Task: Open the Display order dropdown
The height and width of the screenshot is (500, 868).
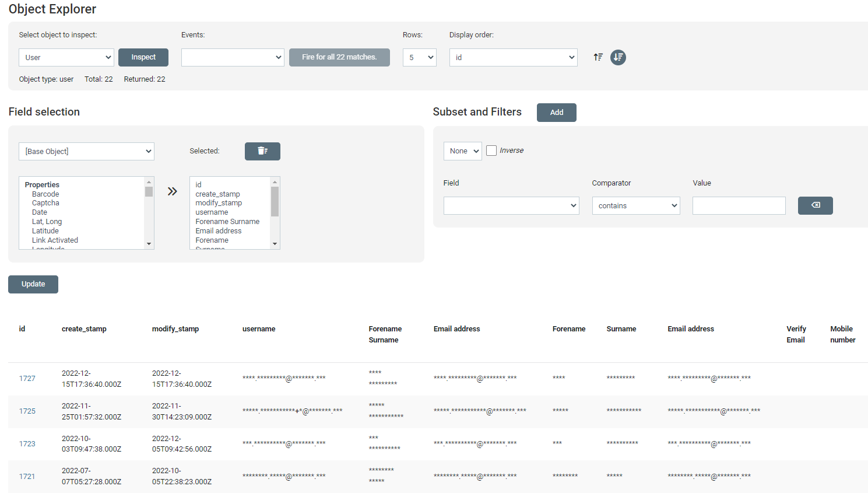Action: coord(513,57)
